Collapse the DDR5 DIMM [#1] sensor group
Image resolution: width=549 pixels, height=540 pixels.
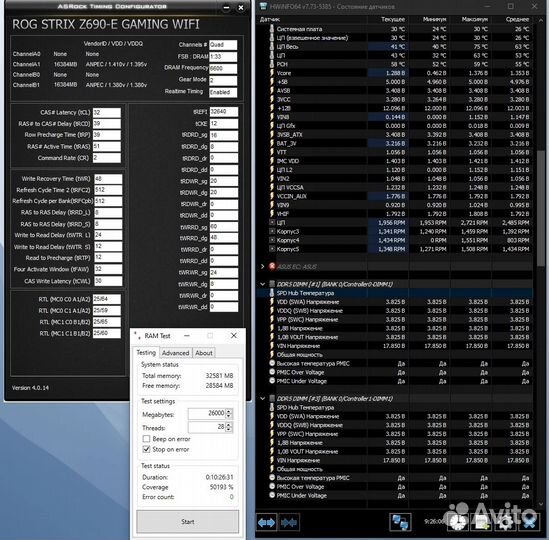coord(263,284)
